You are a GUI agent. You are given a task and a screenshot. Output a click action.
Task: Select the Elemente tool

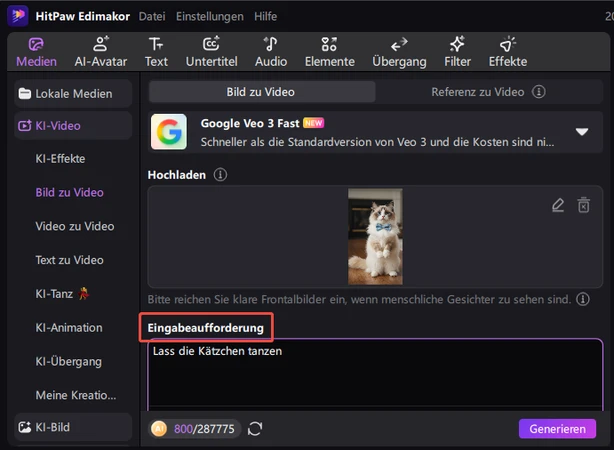329,51
